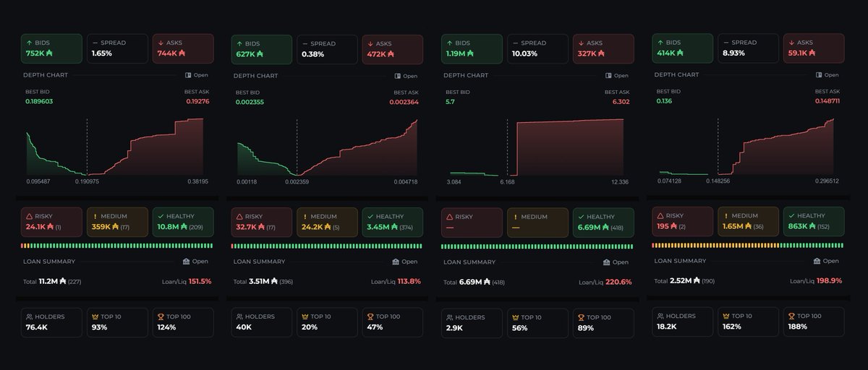This screenshot has width=868, height=370.
Task: Click the loan health bar above Total 6.69M
Action: point(537,246)
